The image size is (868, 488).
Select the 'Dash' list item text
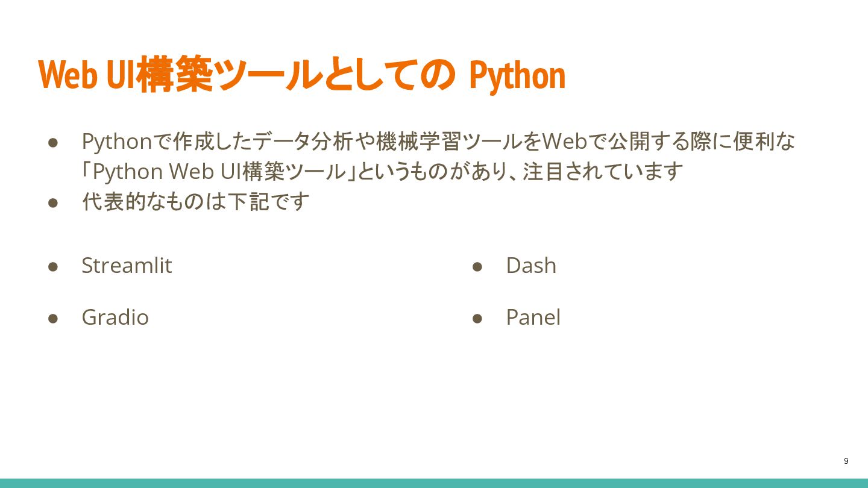point(530,266)
